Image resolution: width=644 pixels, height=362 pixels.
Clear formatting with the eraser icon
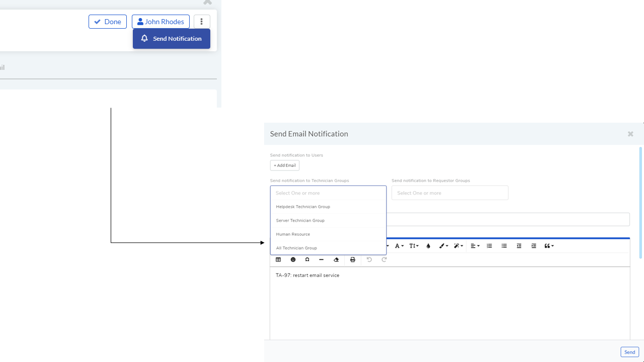tap(336, 260)
